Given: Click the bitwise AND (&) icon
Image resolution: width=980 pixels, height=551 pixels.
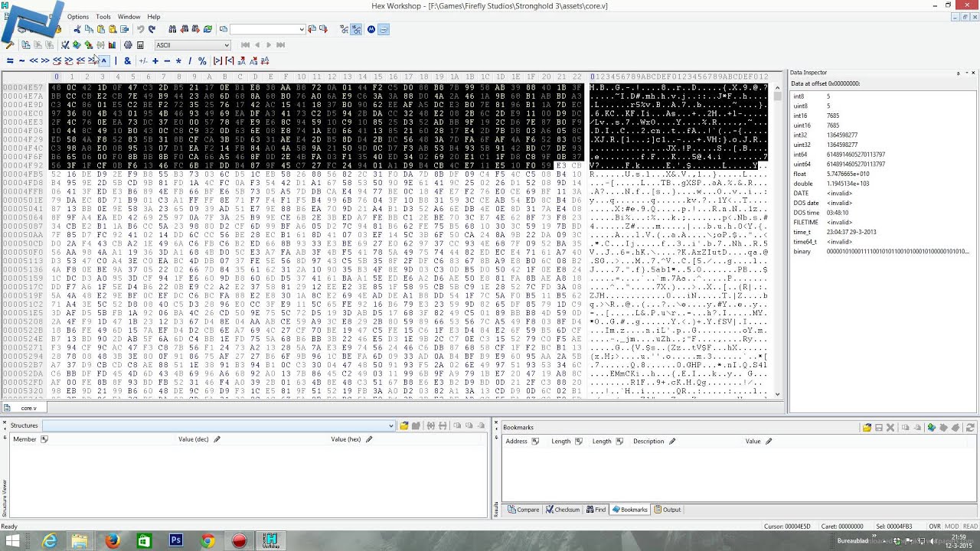Looking at the screenshot, I should [128, 60].
